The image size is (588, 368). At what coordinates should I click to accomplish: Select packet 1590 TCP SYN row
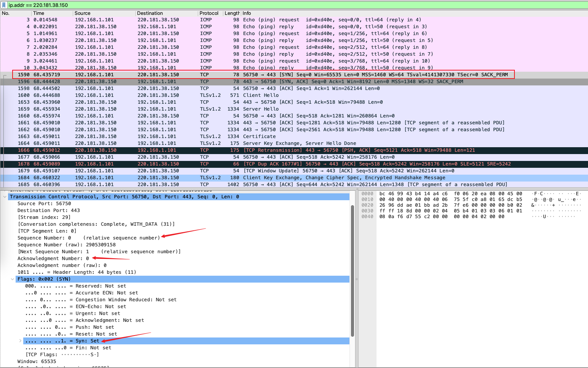[294, 75]
